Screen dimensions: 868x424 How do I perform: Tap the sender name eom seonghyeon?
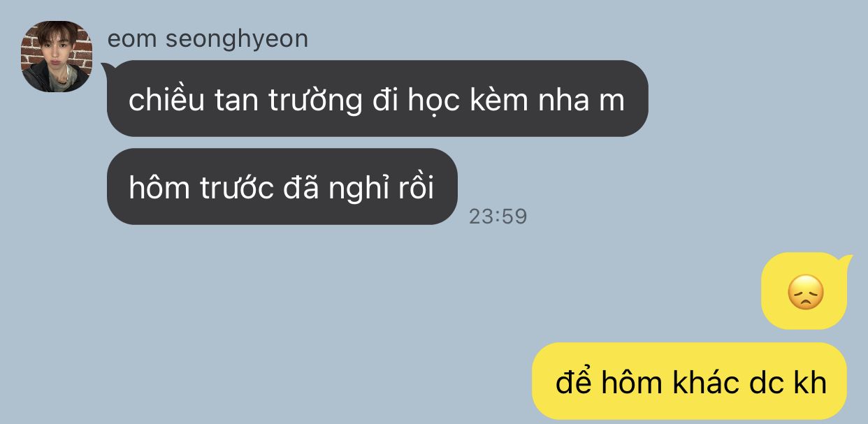(208, 39)
